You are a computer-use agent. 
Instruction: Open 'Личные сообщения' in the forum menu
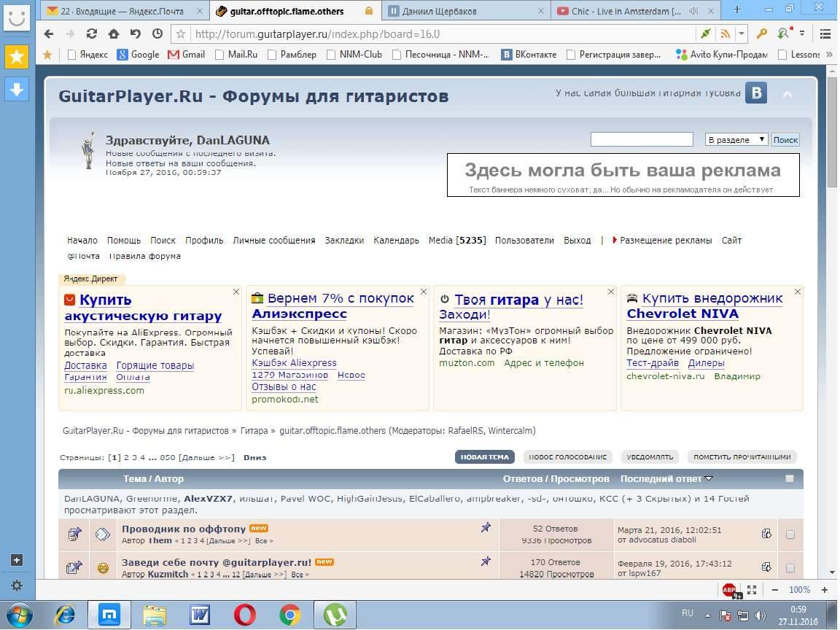(274, 240)
